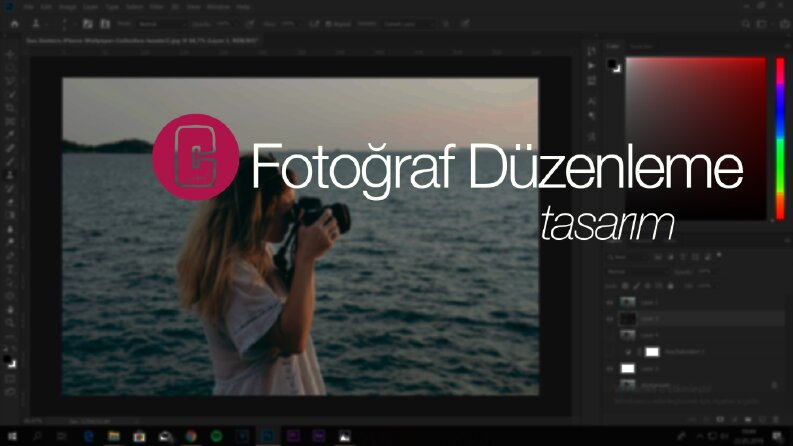Toggle airbrush build-up in options bar
793x446 pixels.
coord(314,24)
